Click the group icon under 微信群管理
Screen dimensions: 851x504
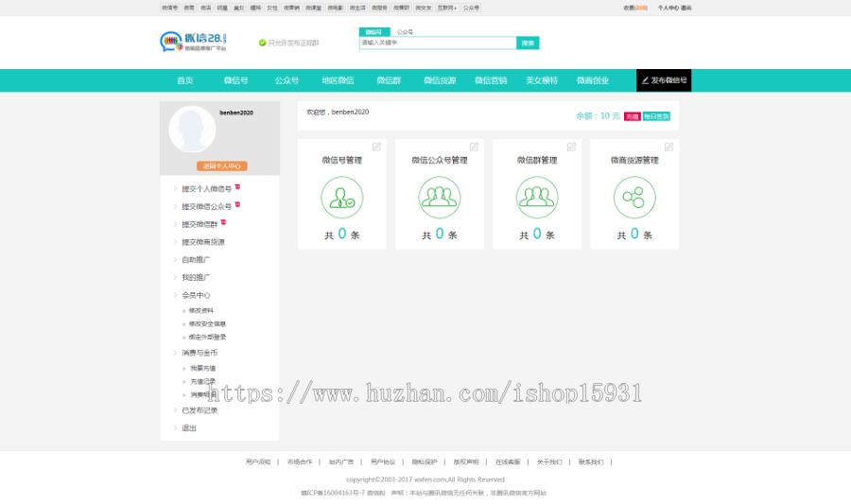(x=537, y=198)
